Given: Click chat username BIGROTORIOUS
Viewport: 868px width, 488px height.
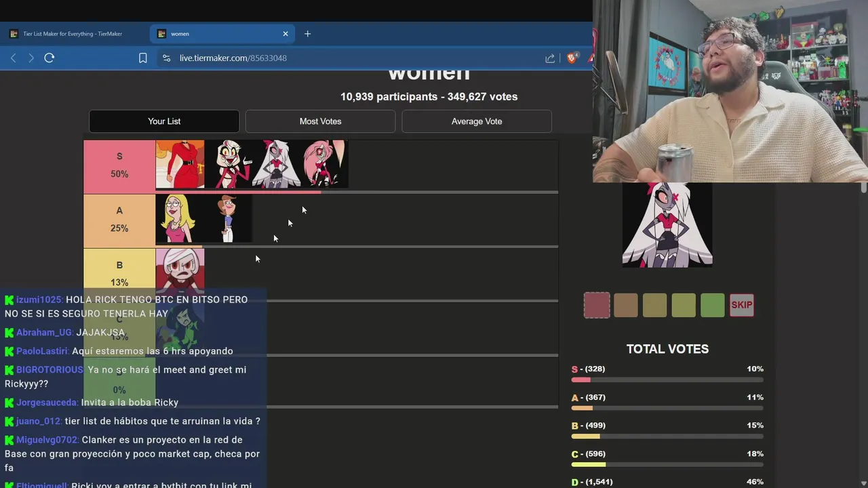Looking at the screenshot, I should [50, 369].
